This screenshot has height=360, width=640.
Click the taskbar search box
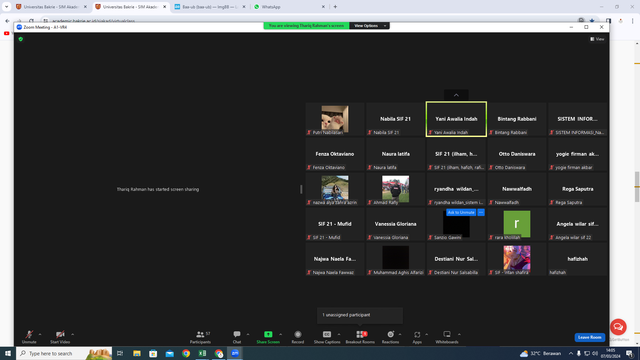[x=64, y=353]
